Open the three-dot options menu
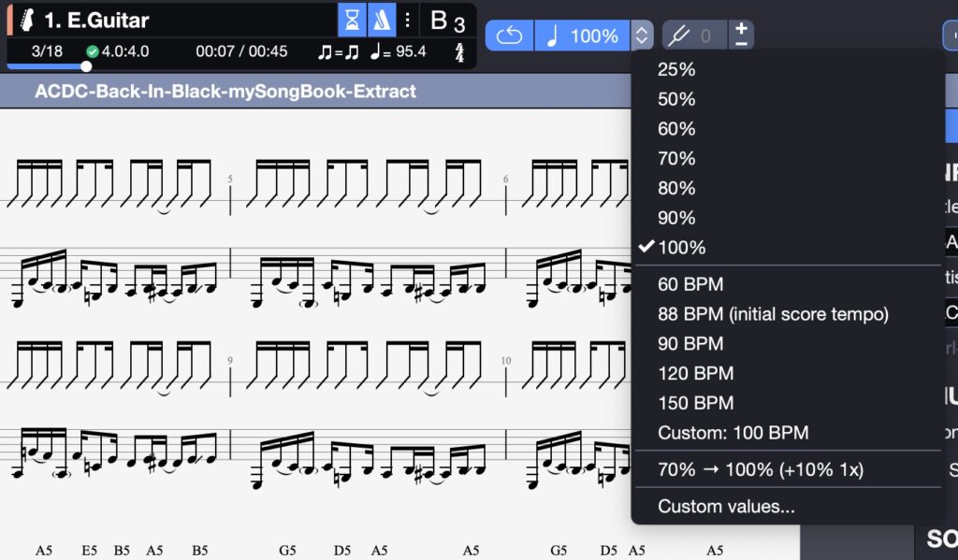Image resolution: width=958 pixels, height=560 pixels. [x=408, y=20]
